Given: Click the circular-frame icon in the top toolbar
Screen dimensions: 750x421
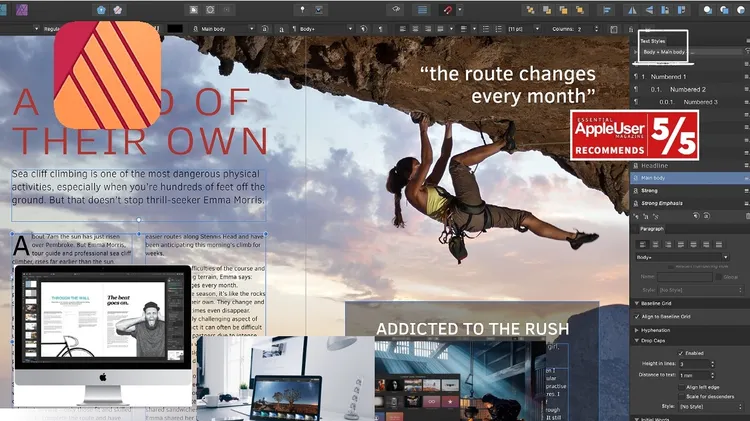Looking at the screenshot, I should (210, 10).
